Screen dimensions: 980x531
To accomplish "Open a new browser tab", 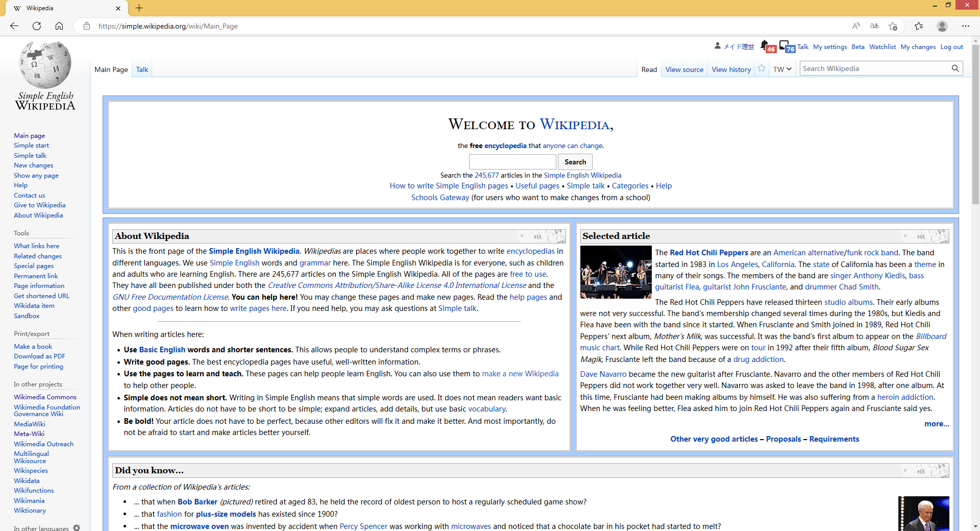I will tap(139, 8).
